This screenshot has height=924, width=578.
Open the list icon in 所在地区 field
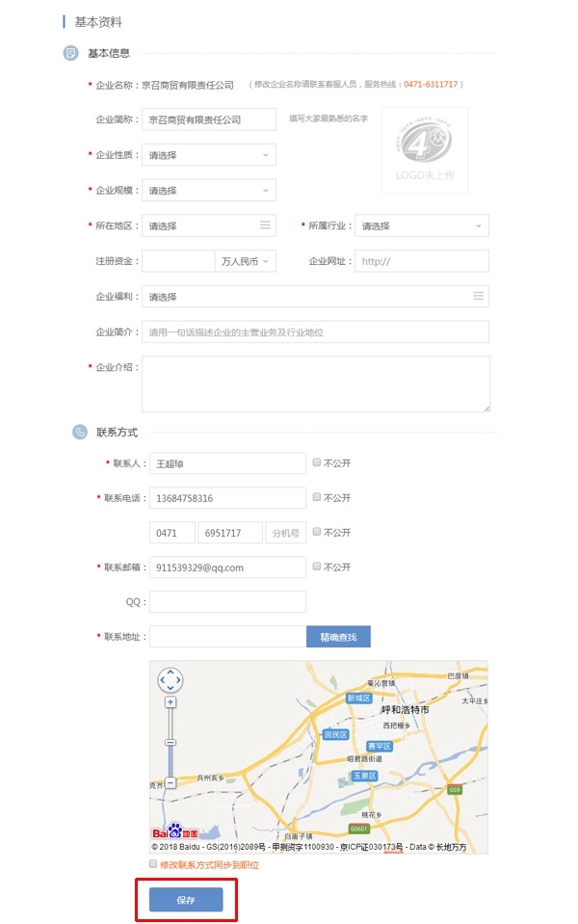[265, 225]
